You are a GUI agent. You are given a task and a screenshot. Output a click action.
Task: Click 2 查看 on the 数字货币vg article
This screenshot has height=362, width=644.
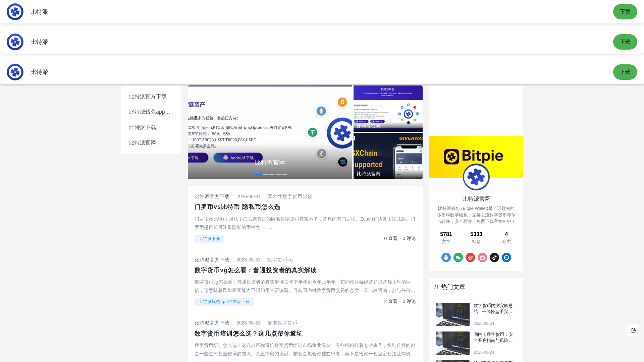(391, 301)
